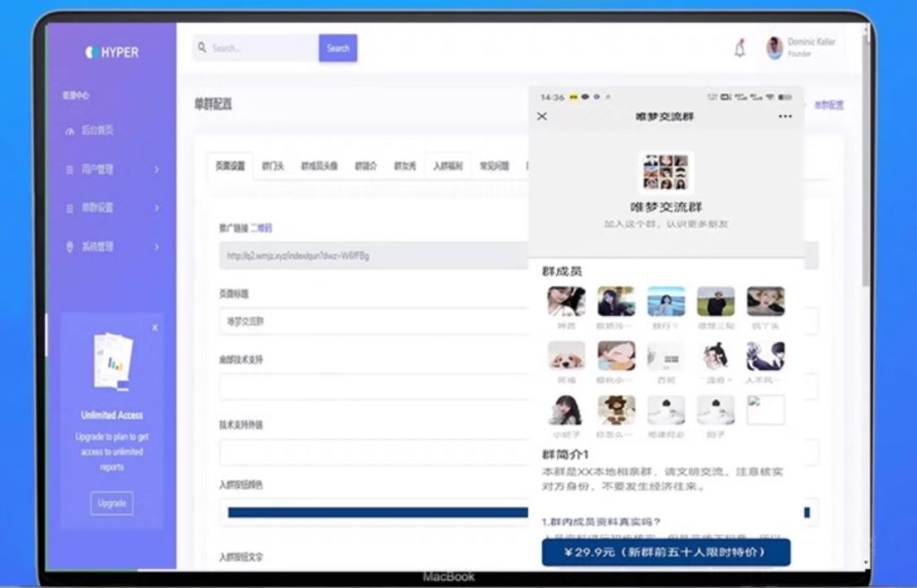Switch to the 群门头 tab

[272, 166]
